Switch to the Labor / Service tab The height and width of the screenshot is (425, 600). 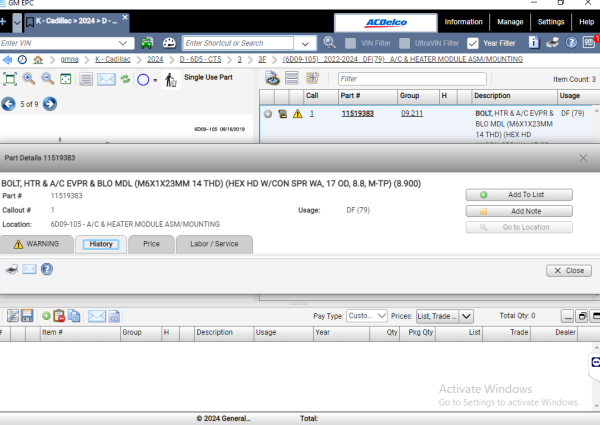pyautogui.click(x=214, y=244)
